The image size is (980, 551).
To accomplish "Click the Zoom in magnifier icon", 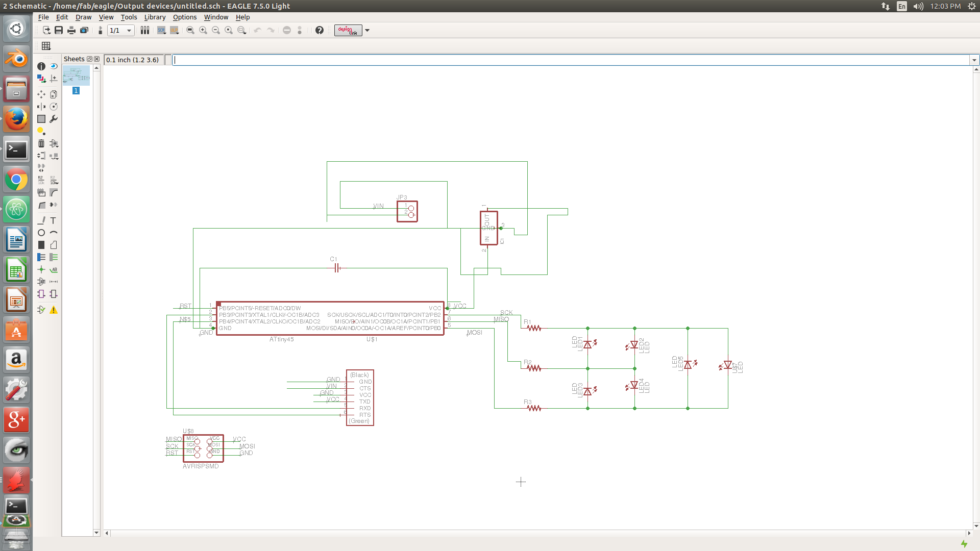I will point(203,30).
